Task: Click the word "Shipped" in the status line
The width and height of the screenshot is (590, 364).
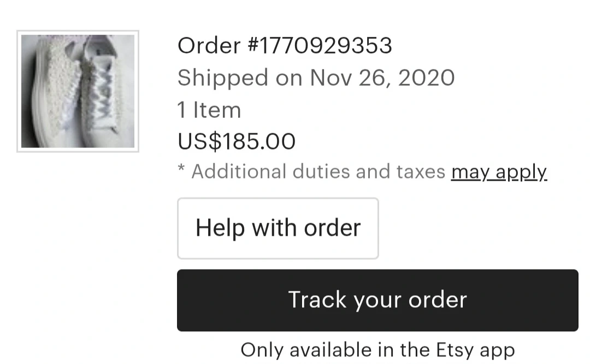Action: [223, 78]
